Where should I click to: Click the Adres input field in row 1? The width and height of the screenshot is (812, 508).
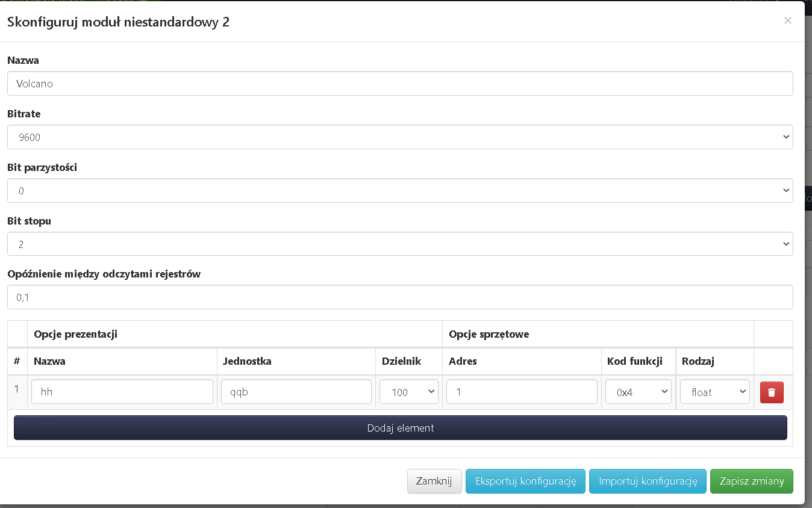point(521,392)
